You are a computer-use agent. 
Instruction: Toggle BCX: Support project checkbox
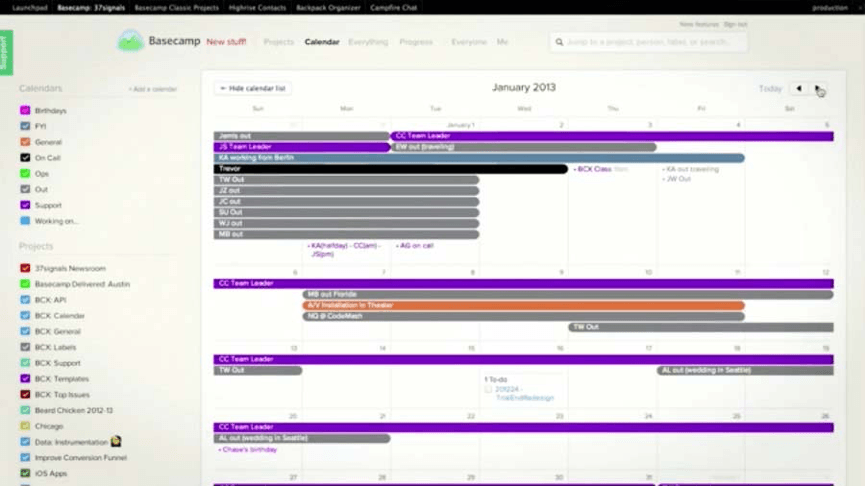tap(25, 362)
